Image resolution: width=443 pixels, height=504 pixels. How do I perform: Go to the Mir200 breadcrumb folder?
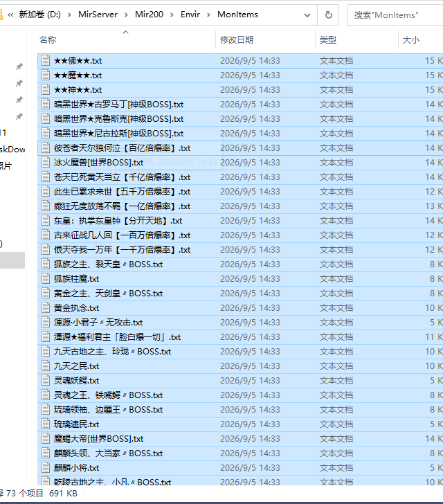[x=150, y=15]
